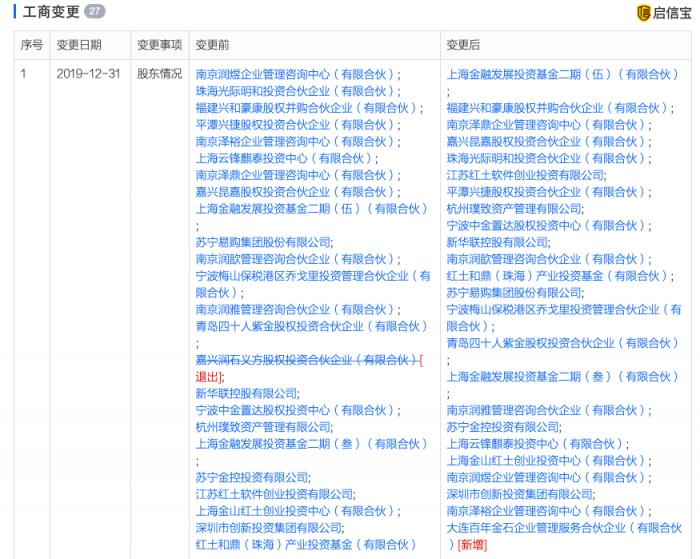This screenshot has height=559, width=700.
Task: Open 杭州璞致资产管理有限公司 in 变更后 column
Action: point(513,209)
